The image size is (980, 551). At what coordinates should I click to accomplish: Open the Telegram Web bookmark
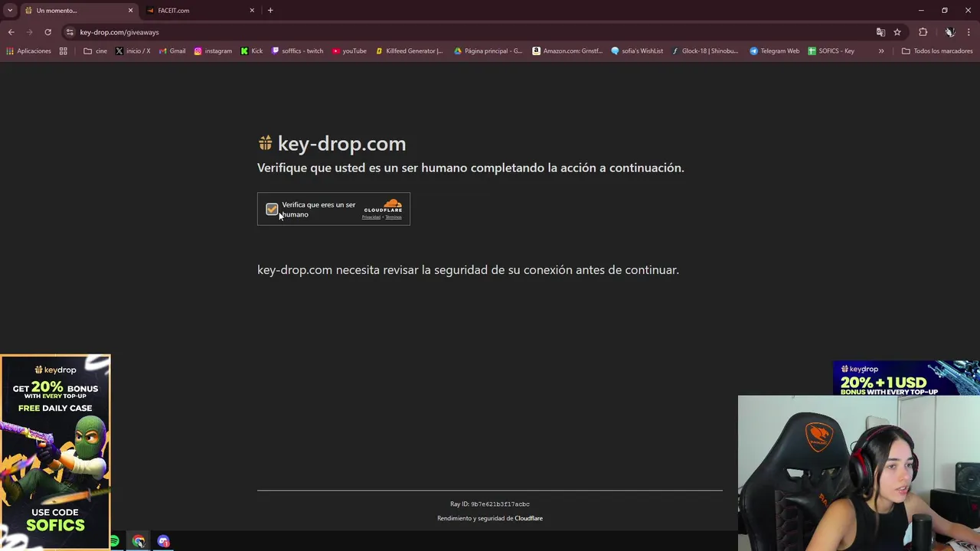774,51
